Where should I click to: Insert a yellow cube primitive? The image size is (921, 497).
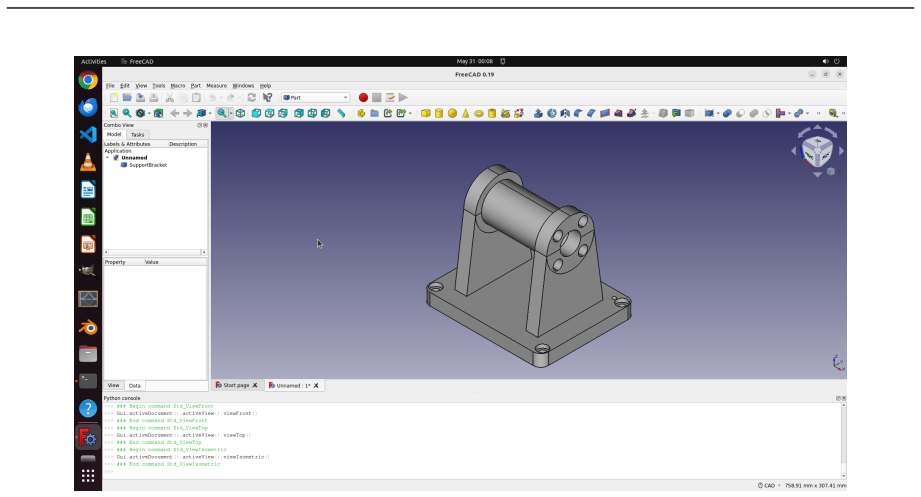pos(426,113)
